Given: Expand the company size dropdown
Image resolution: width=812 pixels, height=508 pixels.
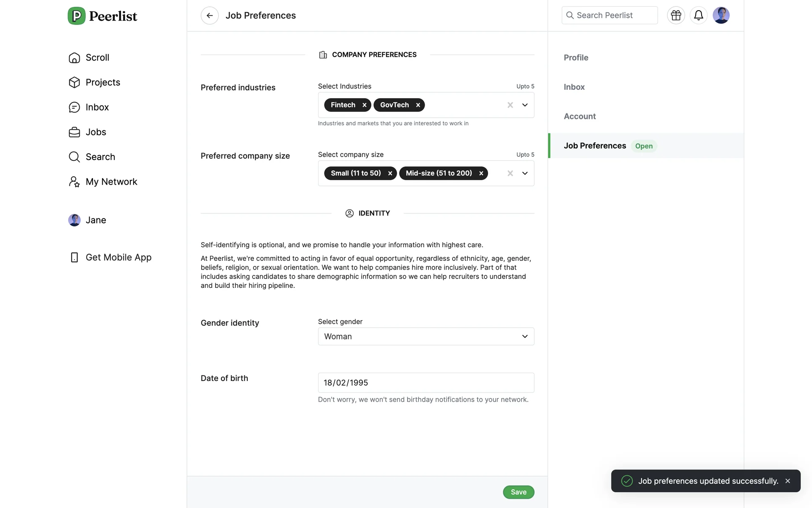Looking at the screenshot, I should tap(525, 173).
